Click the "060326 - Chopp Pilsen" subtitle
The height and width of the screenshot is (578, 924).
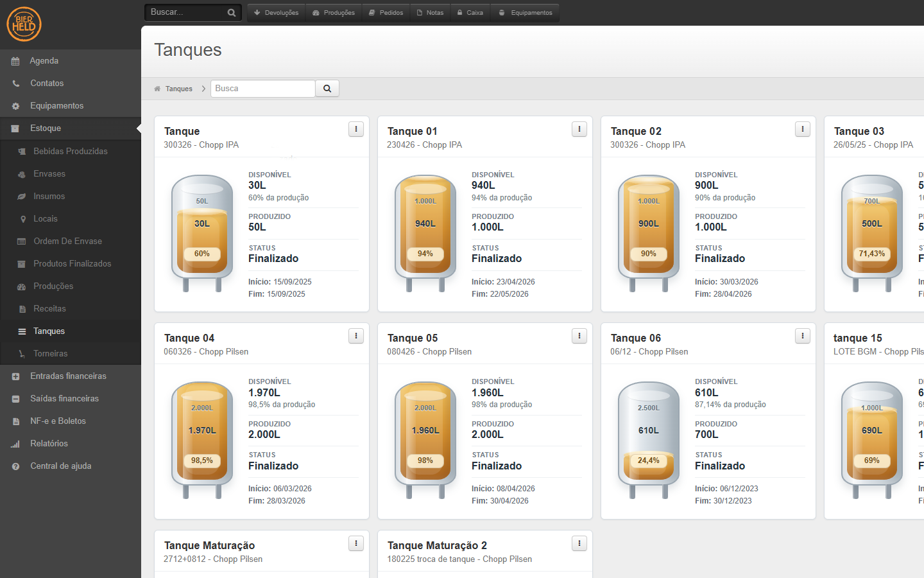[206, 352]
